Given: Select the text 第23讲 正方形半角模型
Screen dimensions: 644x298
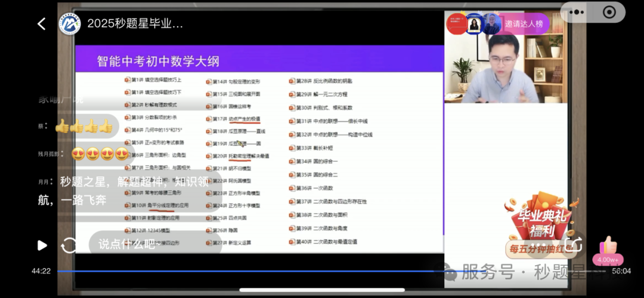Looking at the screenshot, I should pos(236,193).
